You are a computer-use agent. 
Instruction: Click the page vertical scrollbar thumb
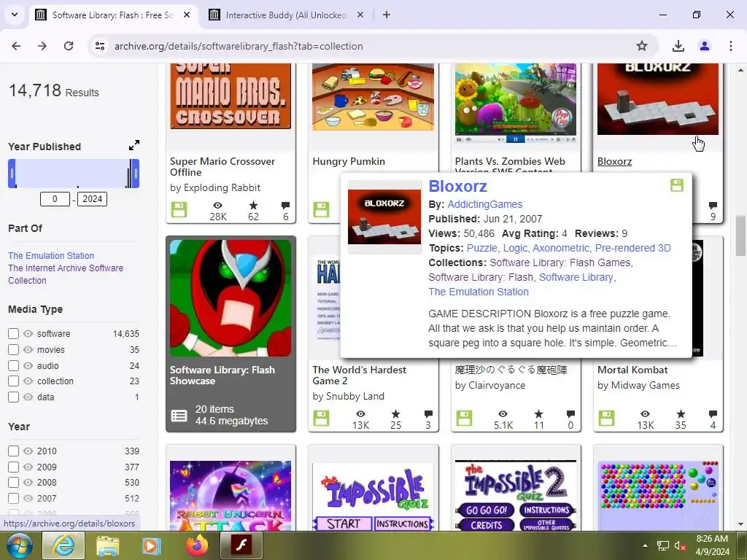740,236
